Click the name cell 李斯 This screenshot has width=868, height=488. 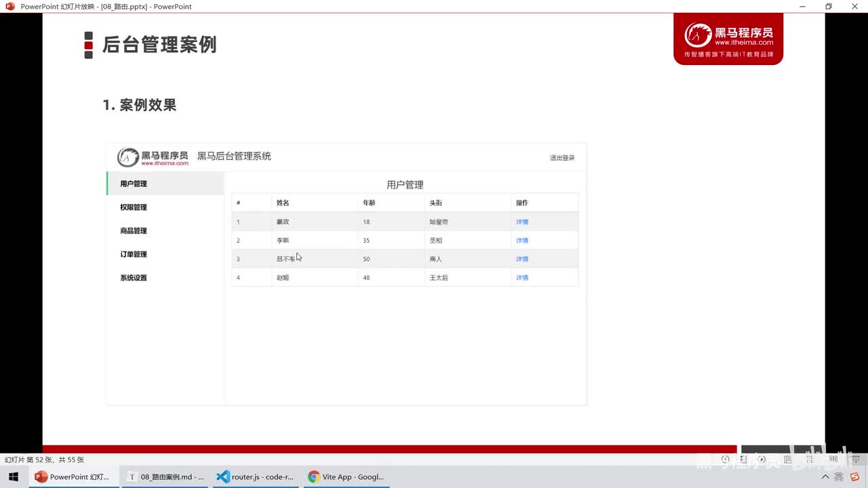click(x=283, y=240)
